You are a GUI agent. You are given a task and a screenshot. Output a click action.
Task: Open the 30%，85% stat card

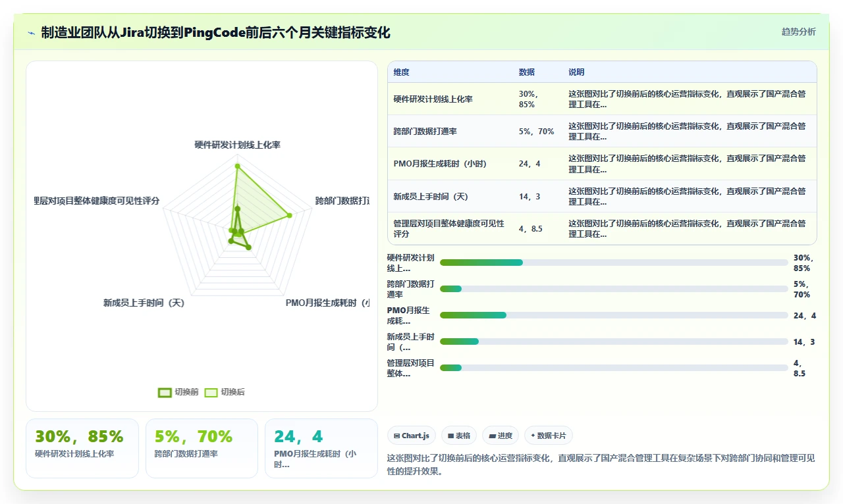pos(82,448)
